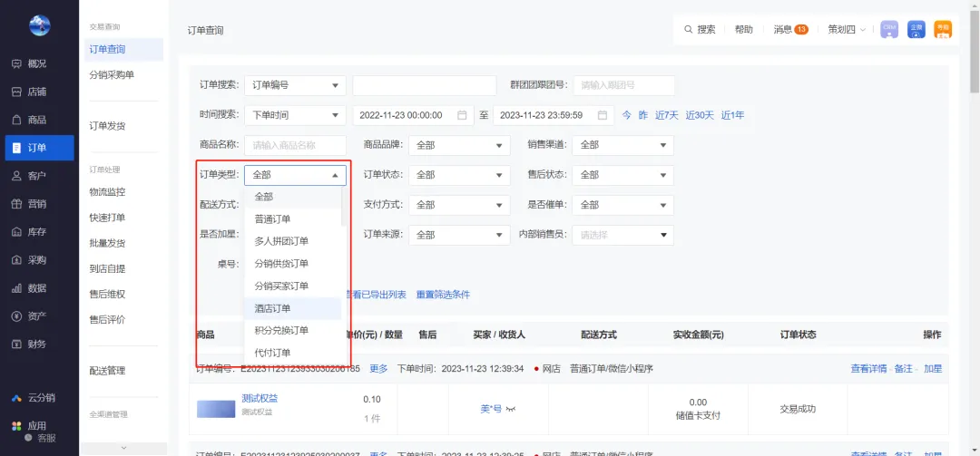Viewport: 980px width, 456px height.
Task: Select 酒店订单 from order type list
Action: click(x=272, y=308)
